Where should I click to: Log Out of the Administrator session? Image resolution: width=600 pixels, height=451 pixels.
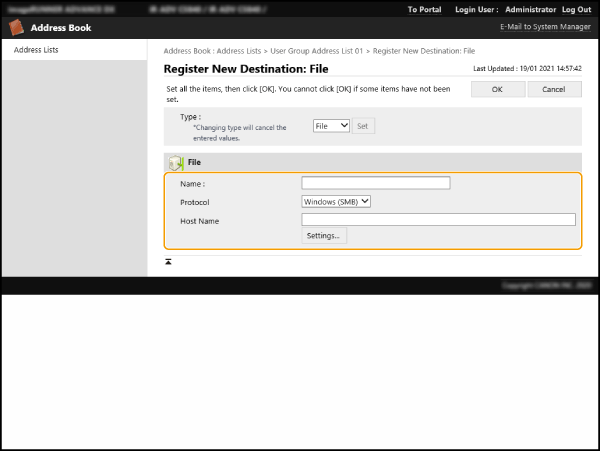coord(576,9)
